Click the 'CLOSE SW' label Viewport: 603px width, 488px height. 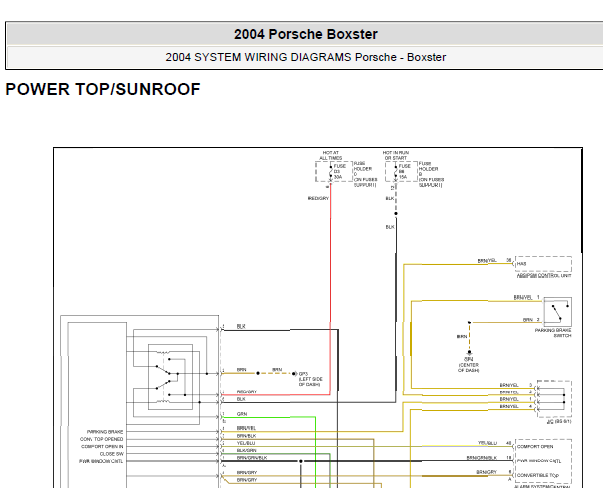tap(112, 454)
